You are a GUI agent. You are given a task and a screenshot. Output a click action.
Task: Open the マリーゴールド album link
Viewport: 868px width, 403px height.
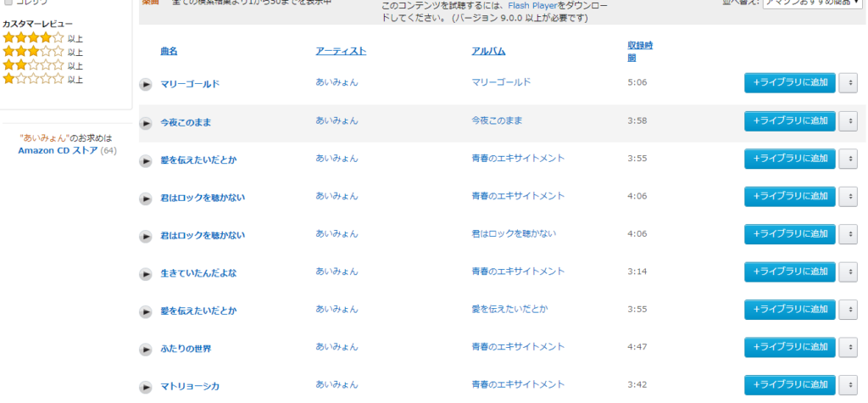click(x=501, y=82)
